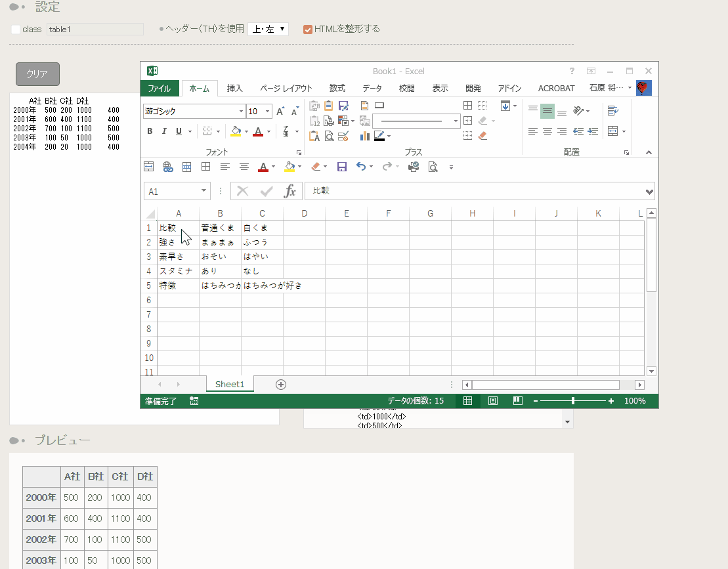Decrease indent in alignment group
Viewport: 728px width, 569px height.
[x=578, y=131]
